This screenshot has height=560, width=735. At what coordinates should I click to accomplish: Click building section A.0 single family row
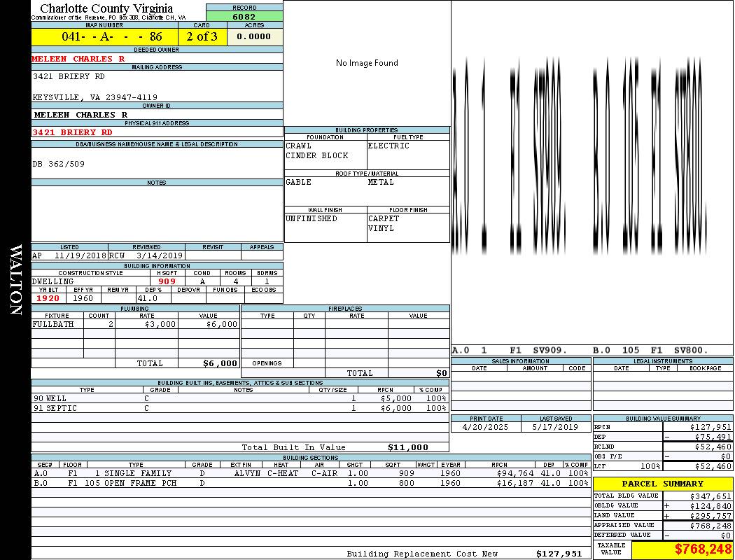(310, 474)
